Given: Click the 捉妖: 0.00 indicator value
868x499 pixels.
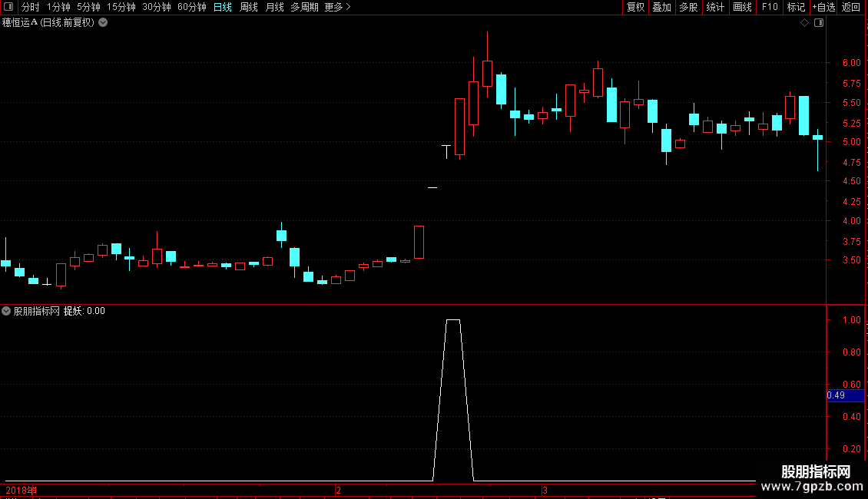Looking at the screenshot, I should [84, 311].
